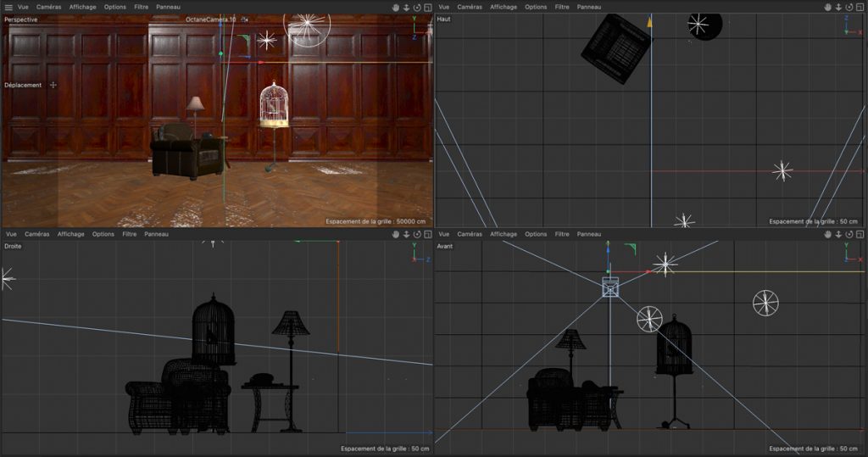Open Caméras menu in Avant viewport
The width and height of the screenshot is (868, 457).
point(470,234)
